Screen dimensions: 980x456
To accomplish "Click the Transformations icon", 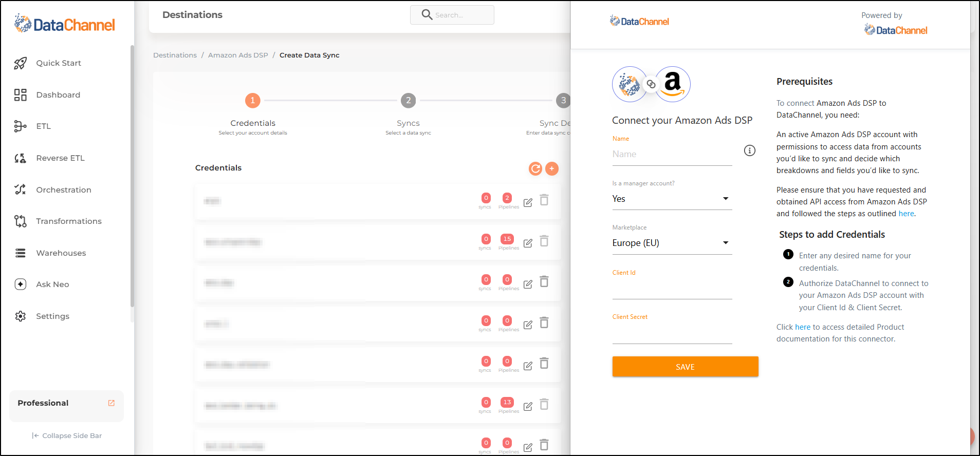I will click(20, 221).
